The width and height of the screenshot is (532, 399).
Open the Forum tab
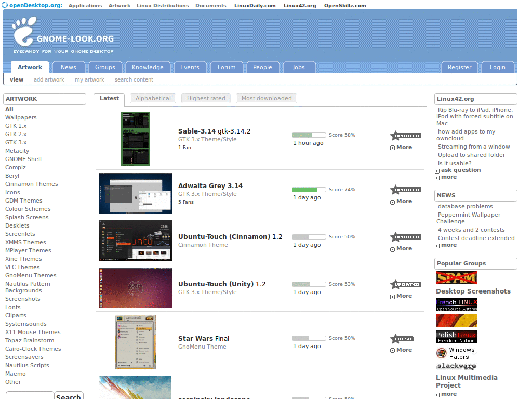point(227,67)
